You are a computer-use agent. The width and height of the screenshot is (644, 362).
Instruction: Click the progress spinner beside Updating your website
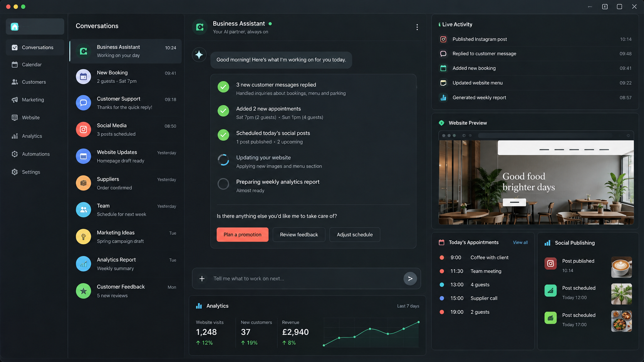pyautogui.click(x=223, y=160)
